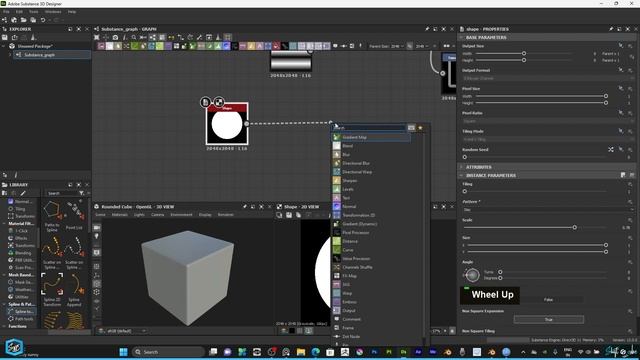Viewport: 640px width, 360px height.
Task: Click the Angle dial control
Action: pos(472,275)
